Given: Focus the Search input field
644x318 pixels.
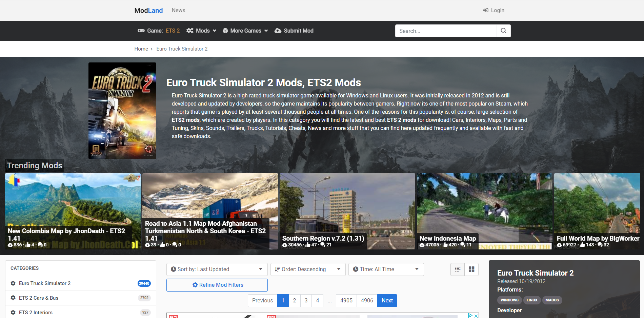Looking at the screenshot, I should 446,31.
